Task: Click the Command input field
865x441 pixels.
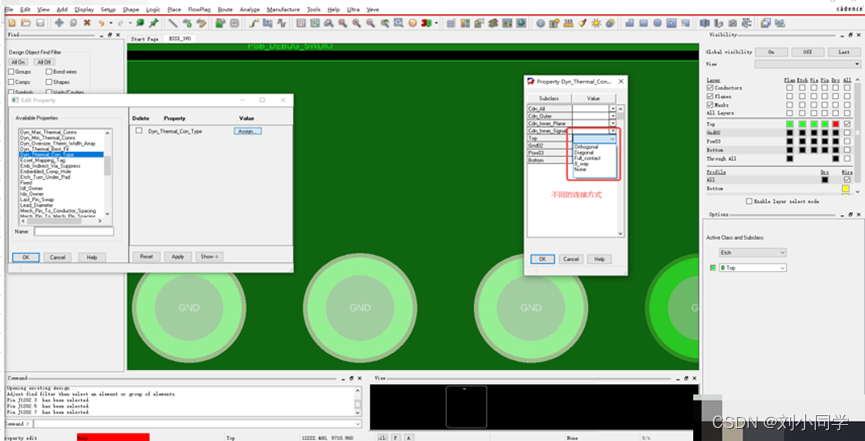Action: pyautogui.click(x=197, y=424)
